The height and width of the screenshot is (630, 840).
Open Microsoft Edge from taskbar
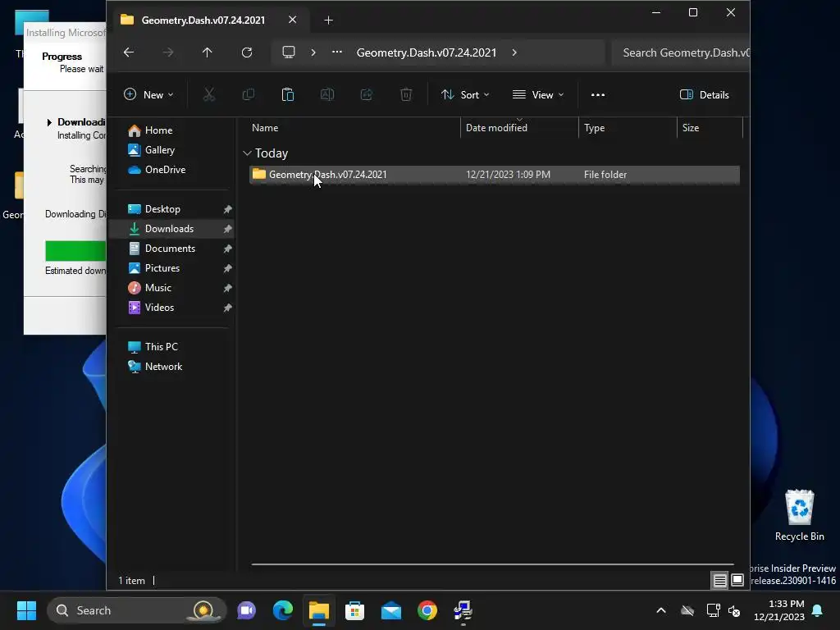[283, 610]
